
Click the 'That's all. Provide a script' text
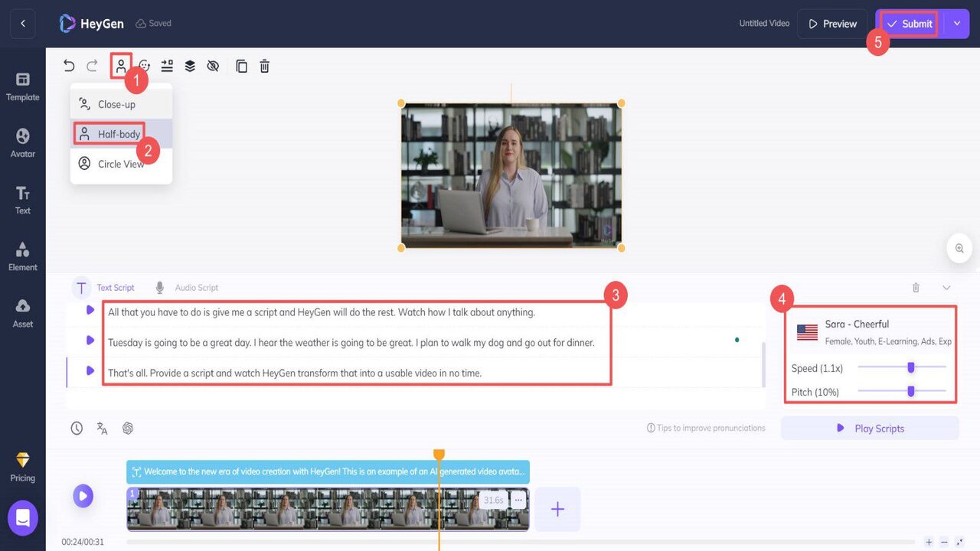295,373
